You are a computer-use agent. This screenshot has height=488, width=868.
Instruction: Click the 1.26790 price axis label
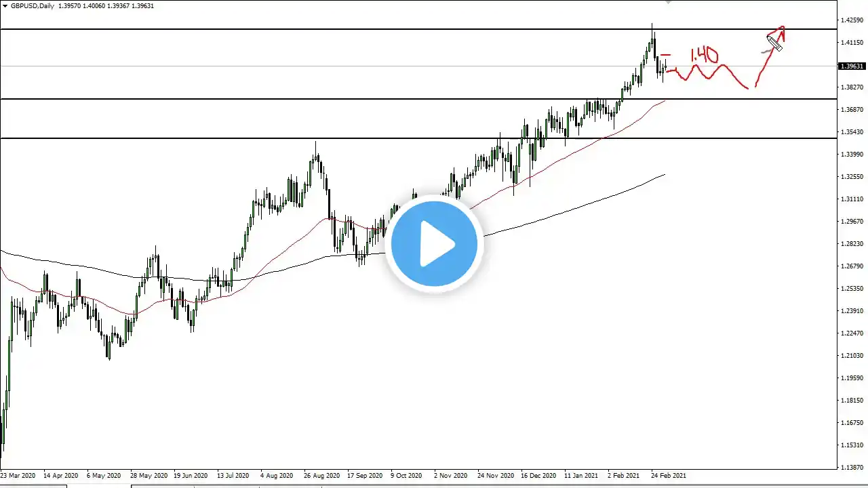pos(852,266)
